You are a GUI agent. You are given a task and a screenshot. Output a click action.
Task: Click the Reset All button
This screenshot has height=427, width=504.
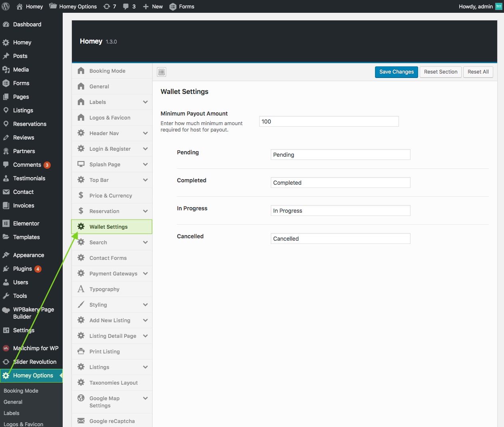[478, 72]
